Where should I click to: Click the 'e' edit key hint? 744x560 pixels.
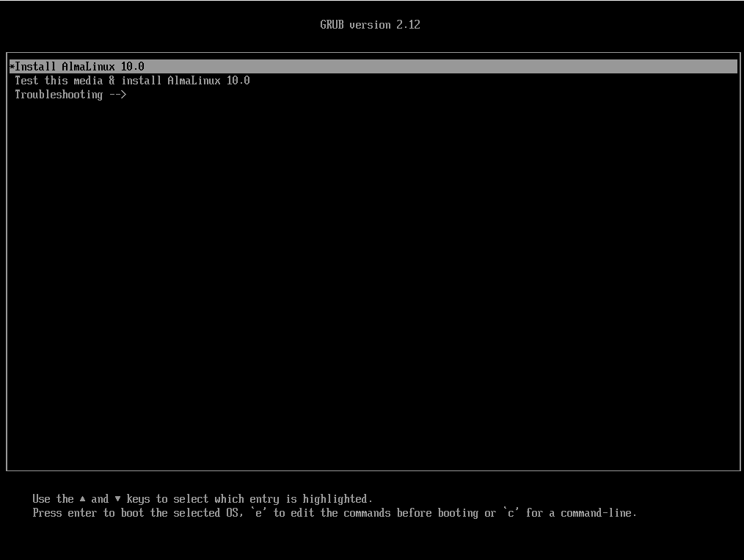pos(258,513)
